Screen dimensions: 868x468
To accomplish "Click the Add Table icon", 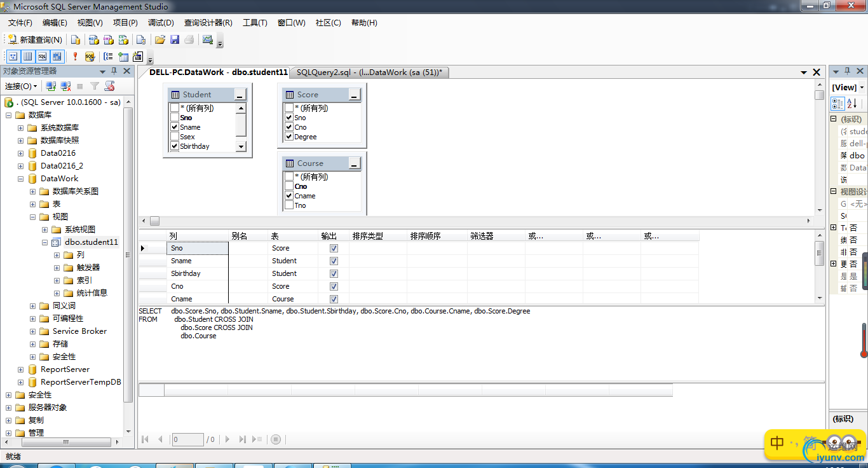I will click(123, 57).
